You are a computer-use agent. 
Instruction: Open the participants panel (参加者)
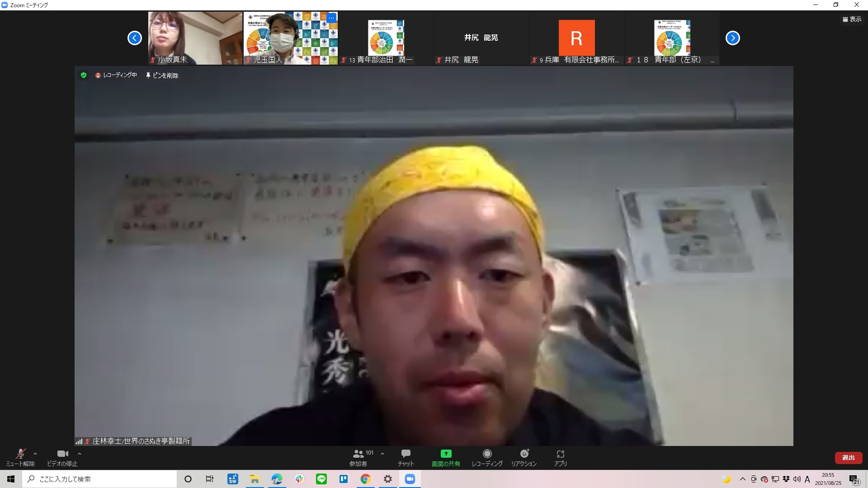[x=359, y=457]
